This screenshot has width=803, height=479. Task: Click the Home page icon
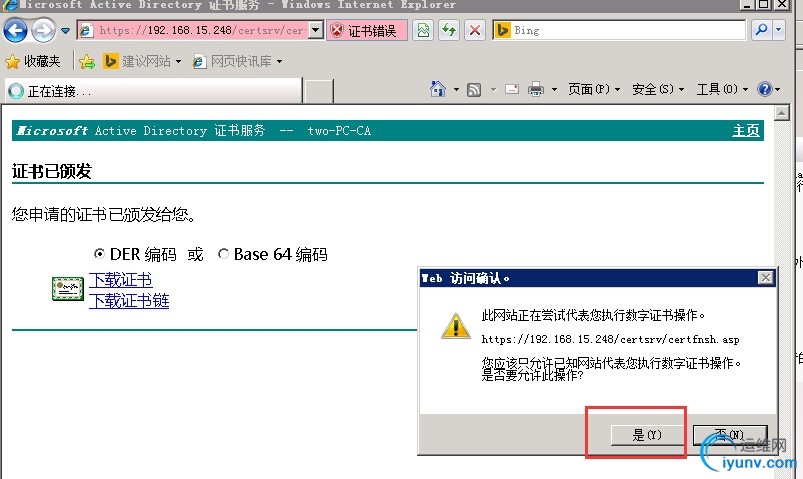[x=438, y=89]
